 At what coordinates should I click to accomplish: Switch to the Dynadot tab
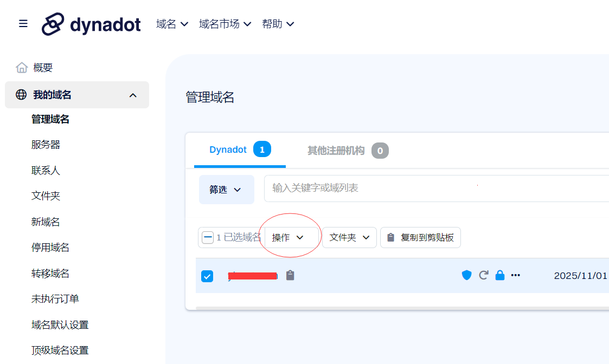pyautogui.click(x=240, y=150)
